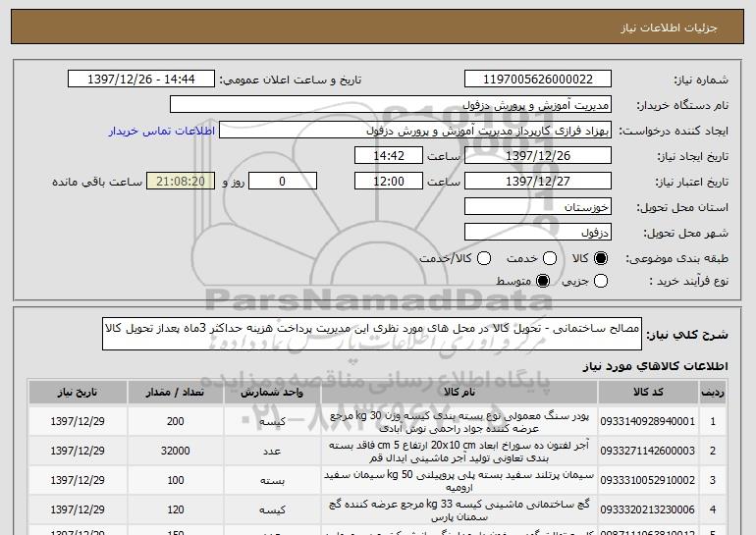Click delivery province field خوزستان

(538, 207)
